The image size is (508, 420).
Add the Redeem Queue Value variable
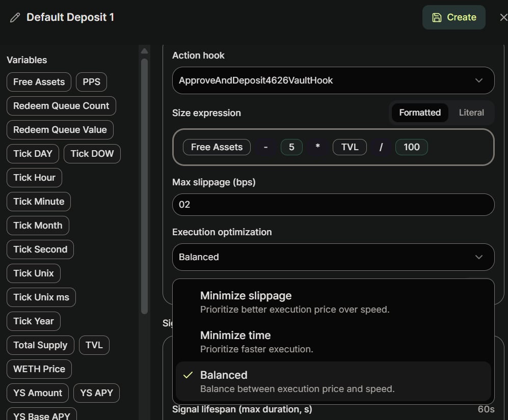click(x=60, y=130)
